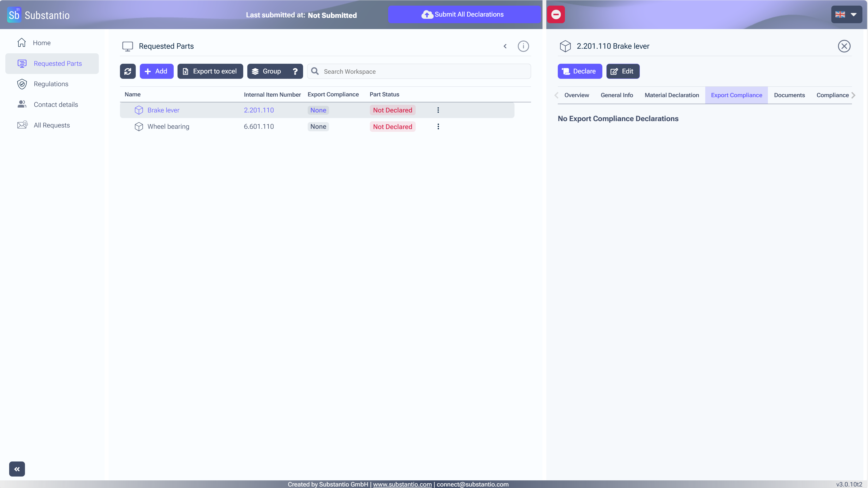Switch to the Material Declaration tab
The height and width of the screenshot is (488, 868).
point(672,95)
